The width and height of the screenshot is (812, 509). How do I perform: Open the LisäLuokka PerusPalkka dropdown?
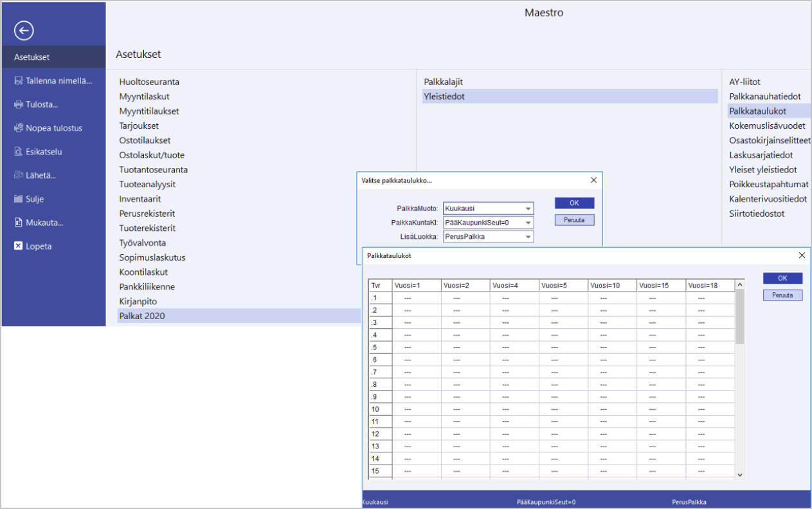point(528,237)
